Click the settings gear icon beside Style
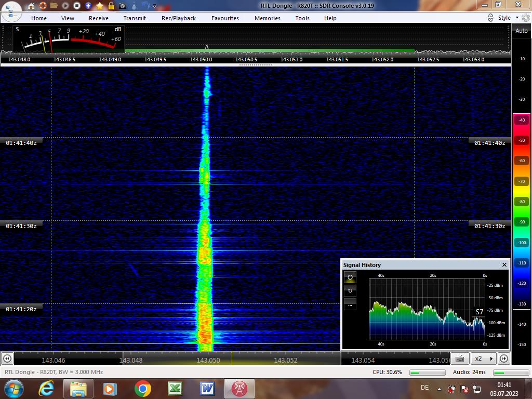Viewport: 532px width, 399px height. pos(526,18)
